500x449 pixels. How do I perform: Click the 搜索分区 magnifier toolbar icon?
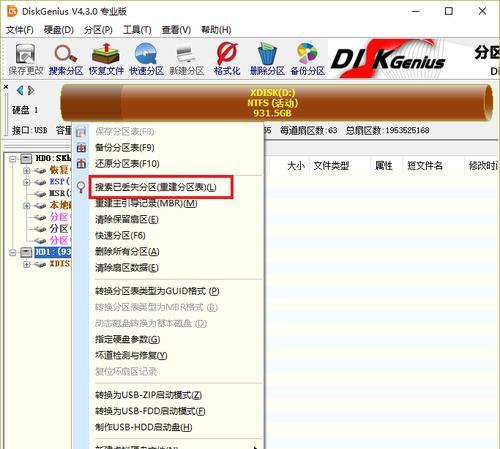tap(66, 59)
